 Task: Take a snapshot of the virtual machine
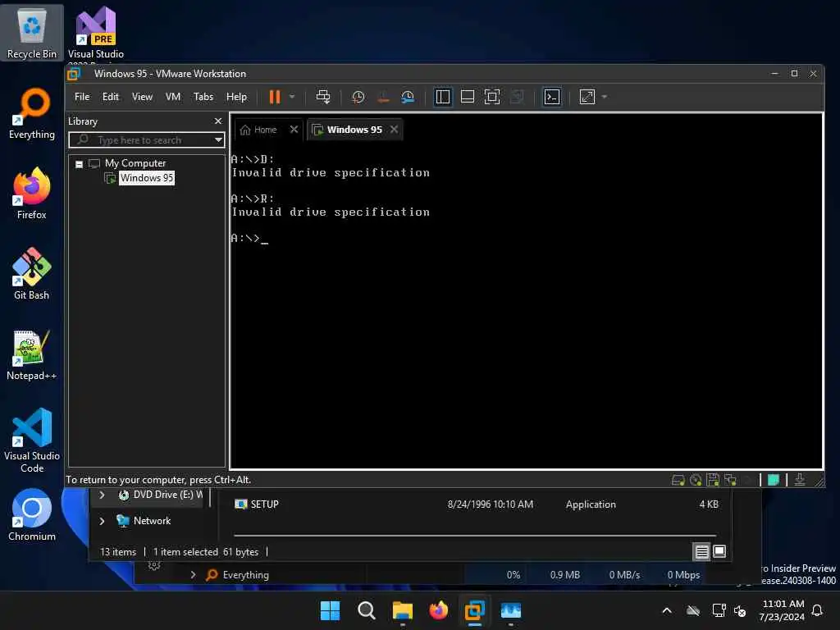tap(358, 97)
